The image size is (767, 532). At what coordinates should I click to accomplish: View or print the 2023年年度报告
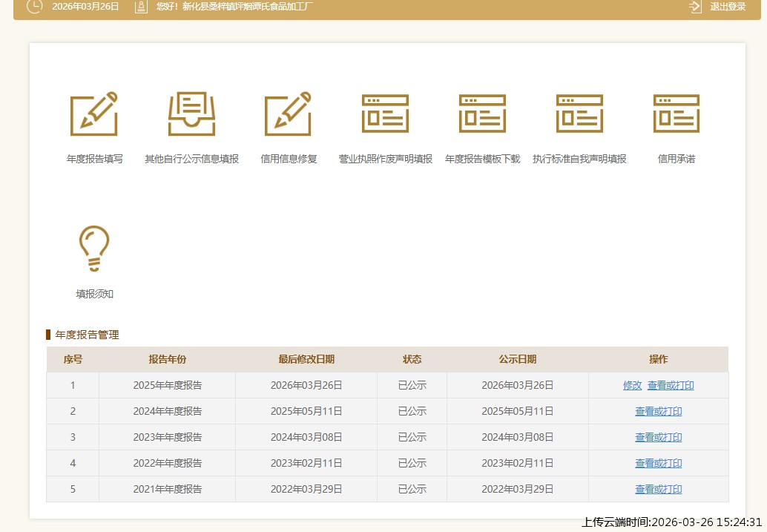(658, 437)
